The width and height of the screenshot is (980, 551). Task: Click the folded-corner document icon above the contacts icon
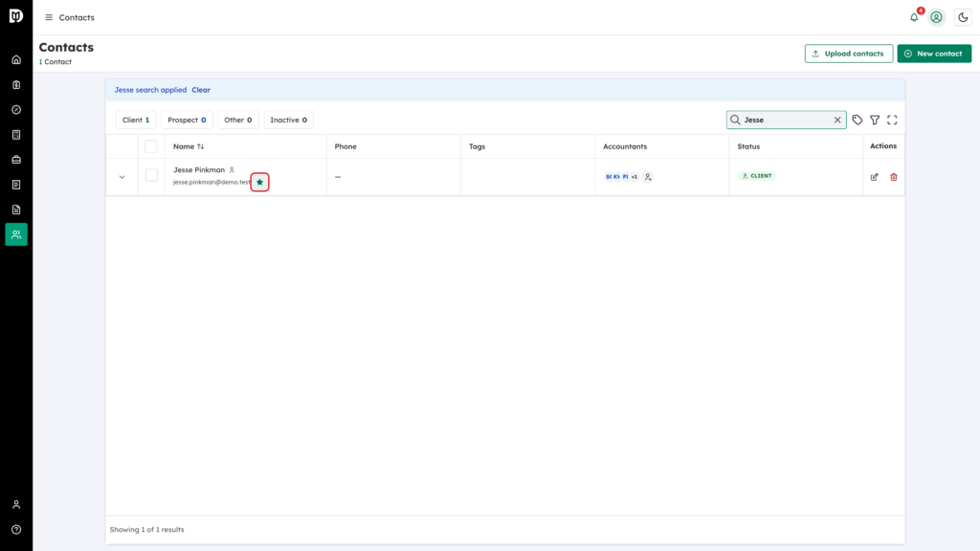(x=16, y=209)
